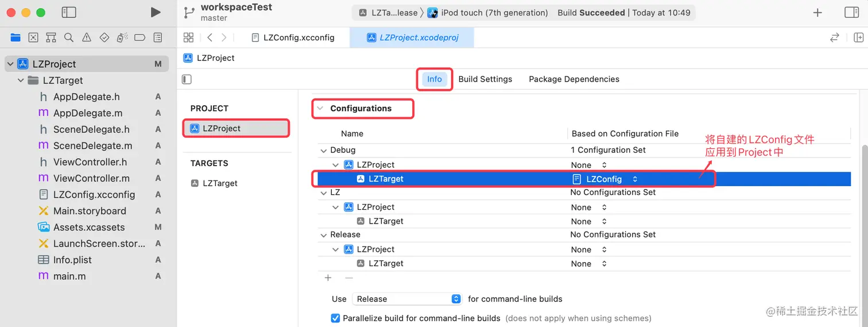868x327 pixels.
Task: Click the LZProject icon in jump bar
Action: point(188,57)
